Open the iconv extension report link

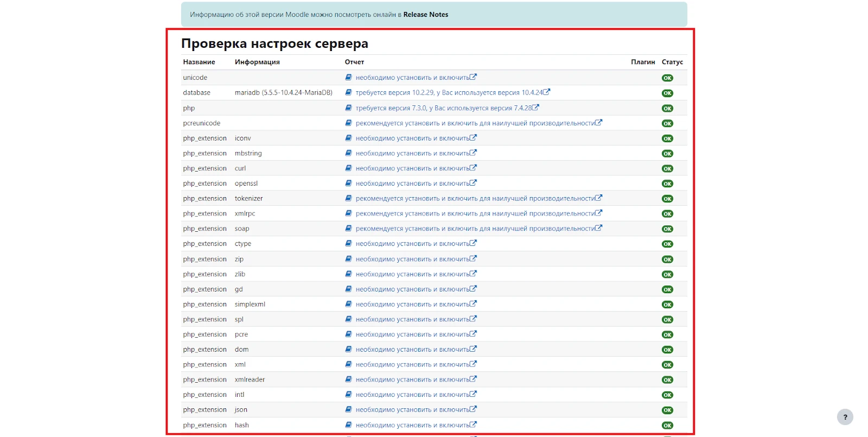pyautogui.click(x=412, y=138)
